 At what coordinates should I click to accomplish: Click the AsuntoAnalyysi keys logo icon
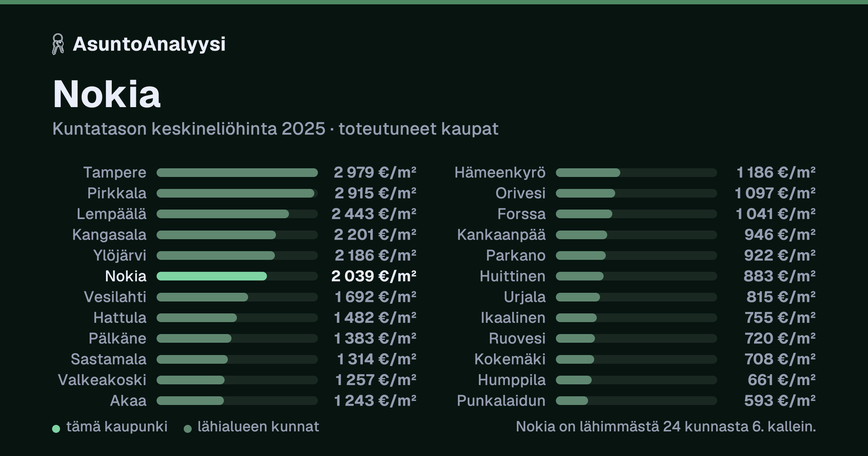(x=58, y=44)
